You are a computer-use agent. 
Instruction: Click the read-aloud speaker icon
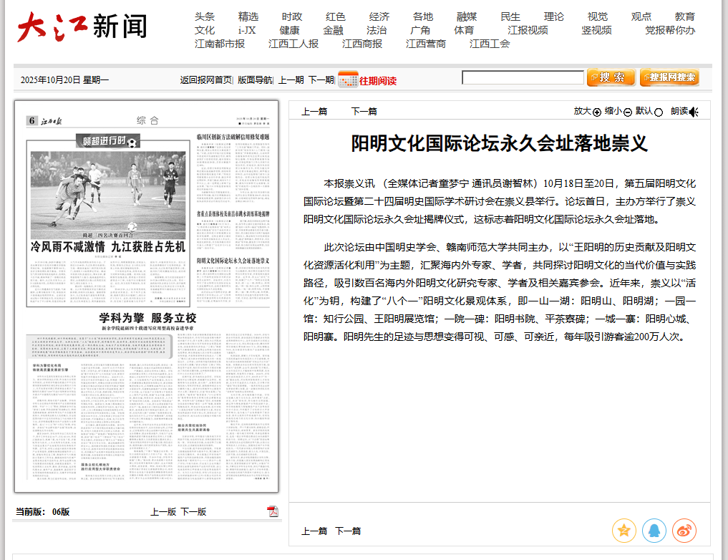pyautogui.click(x=694, y=112)
